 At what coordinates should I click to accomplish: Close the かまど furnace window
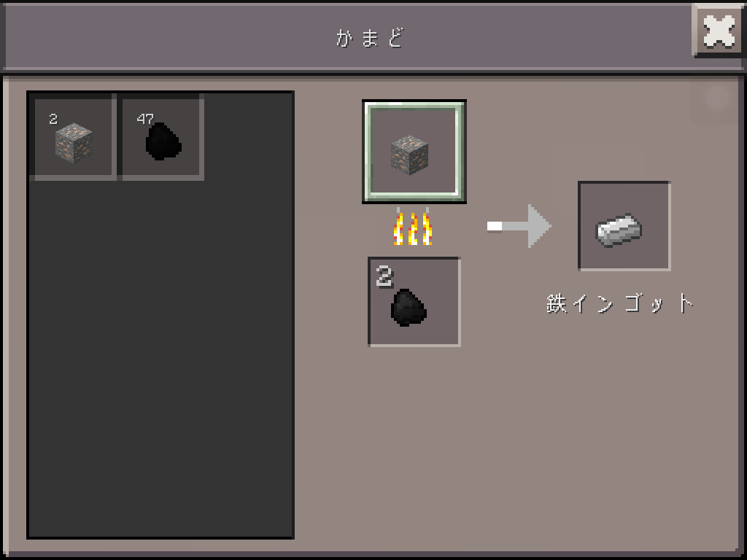pyautogui.click(x=719, y=31)
